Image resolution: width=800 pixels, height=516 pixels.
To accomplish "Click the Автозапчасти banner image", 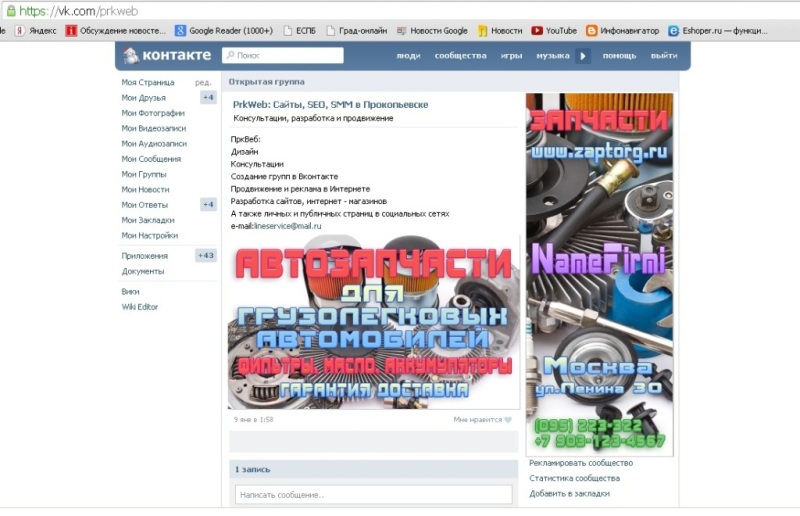I will click(373, 322).
